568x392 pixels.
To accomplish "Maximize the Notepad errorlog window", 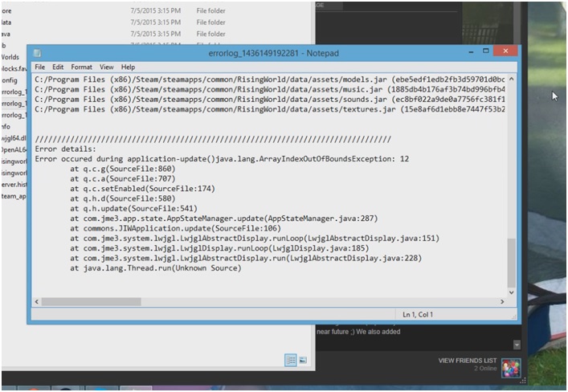I will point(481,51).
